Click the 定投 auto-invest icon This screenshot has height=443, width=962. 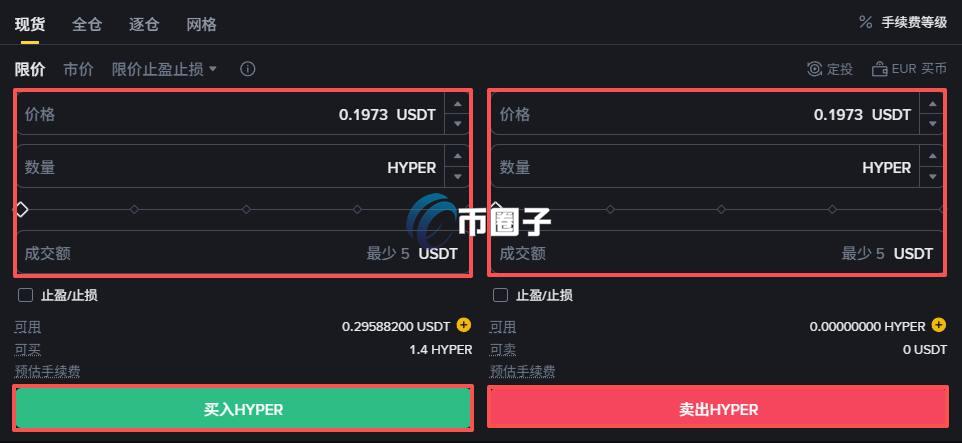coord(814,69)
